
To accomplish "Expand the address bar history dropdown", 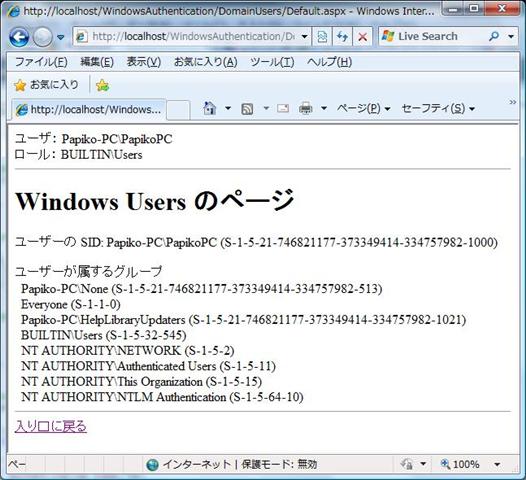I will point(305,36).
